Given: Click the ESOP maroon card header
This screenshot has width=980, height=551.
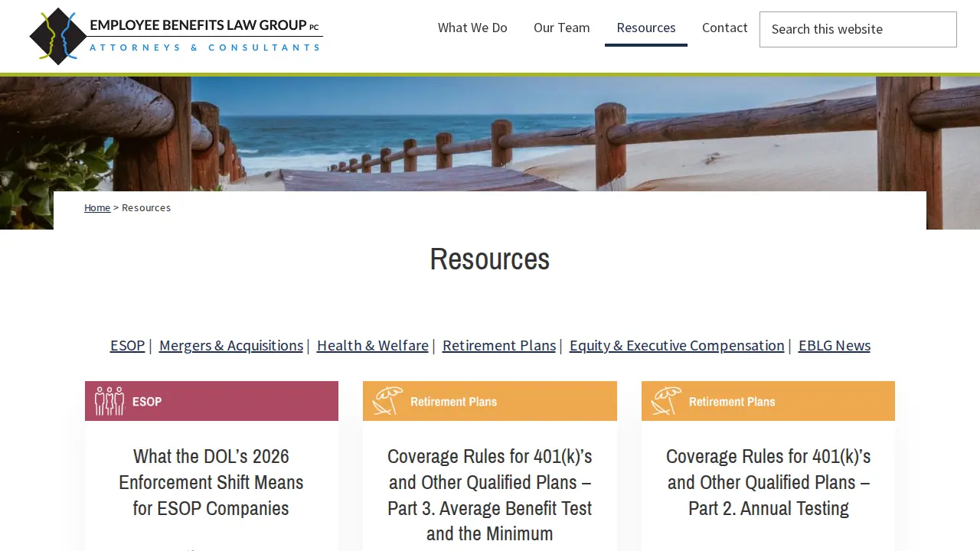Looking at the screenshot, I should click(x=211, y=401).
